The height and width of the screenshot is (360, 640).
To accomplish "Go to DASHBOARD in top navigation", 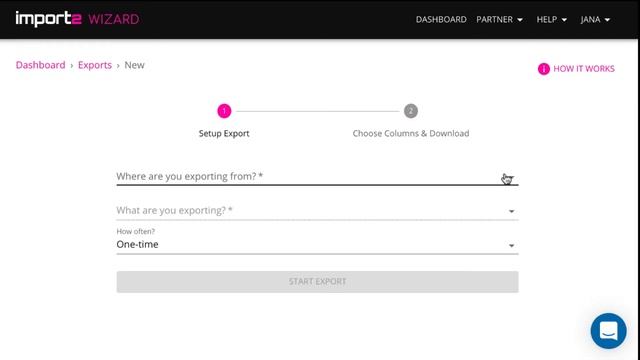I will coord(441,20).
